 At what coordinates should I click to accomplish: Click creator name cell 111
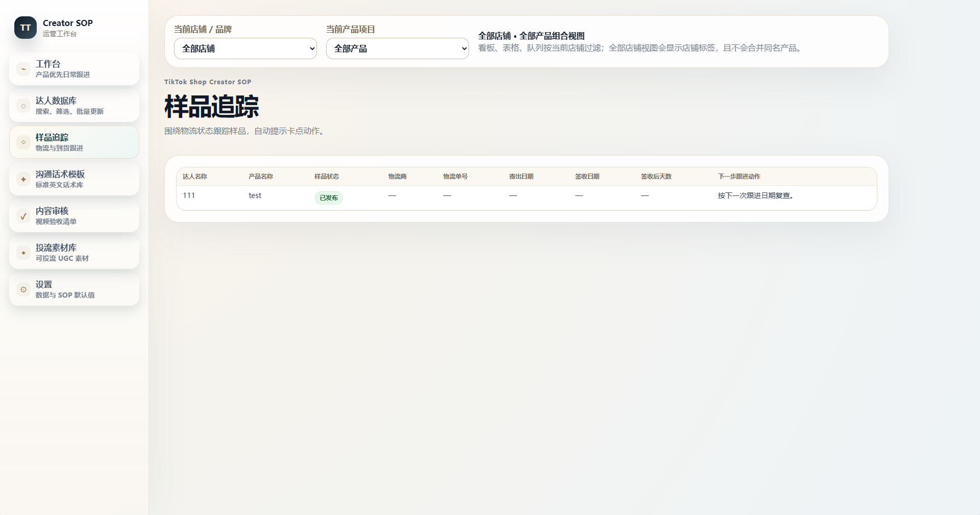point(189,195)
